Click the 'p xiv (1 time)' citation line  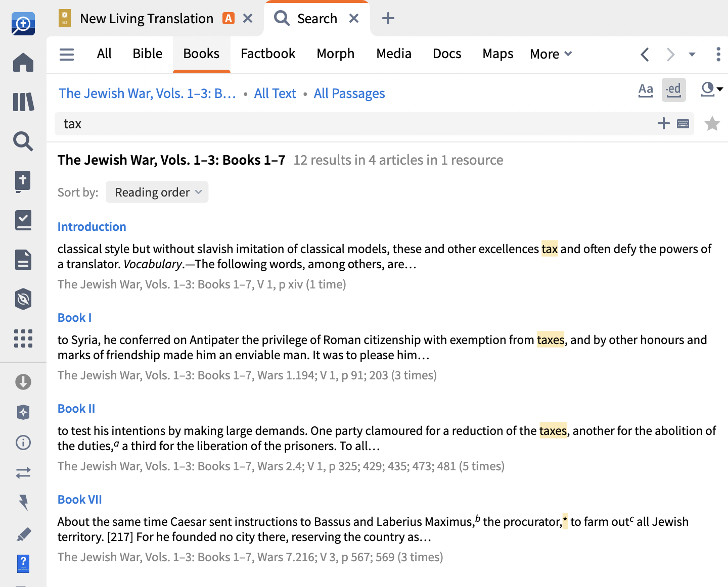coord(202,284)
